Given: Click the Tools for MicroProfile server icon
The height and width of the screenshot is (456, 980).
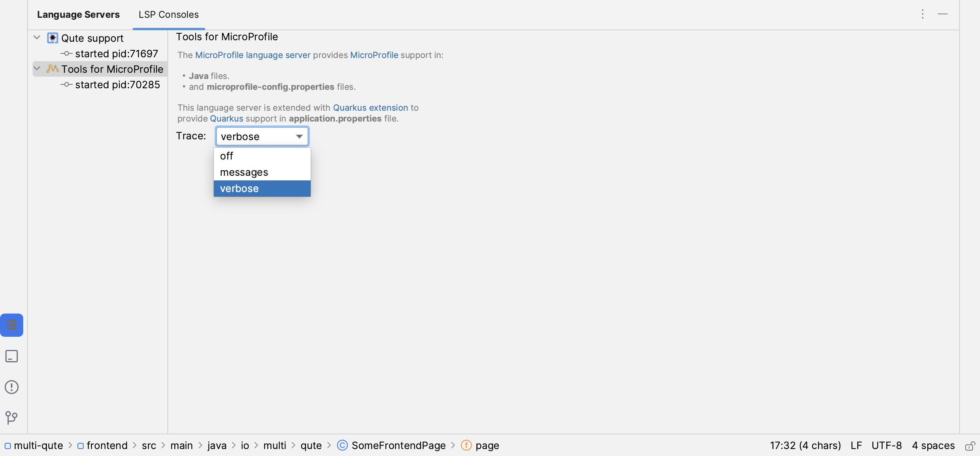Looking at the screenshot, I should point(53,69).
